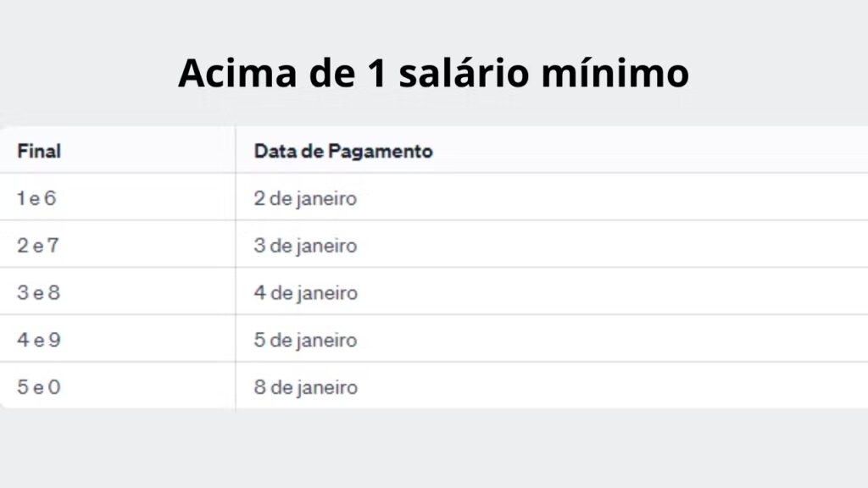Select the word 'Acima' in the title
868x488 pixels.
(x=237, y=73)
